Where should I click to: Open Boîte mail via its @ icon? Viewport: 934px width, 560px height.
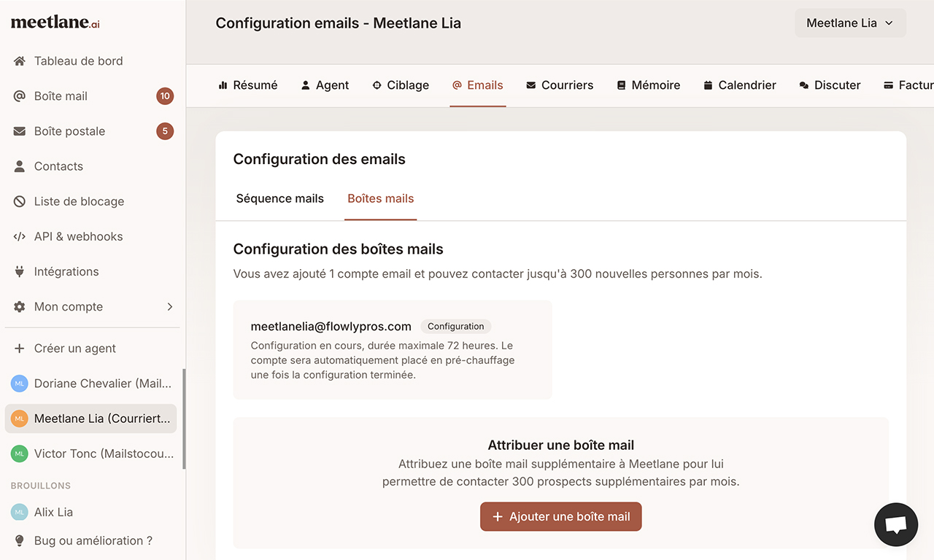pyautogui.click(x=20, y=96)
